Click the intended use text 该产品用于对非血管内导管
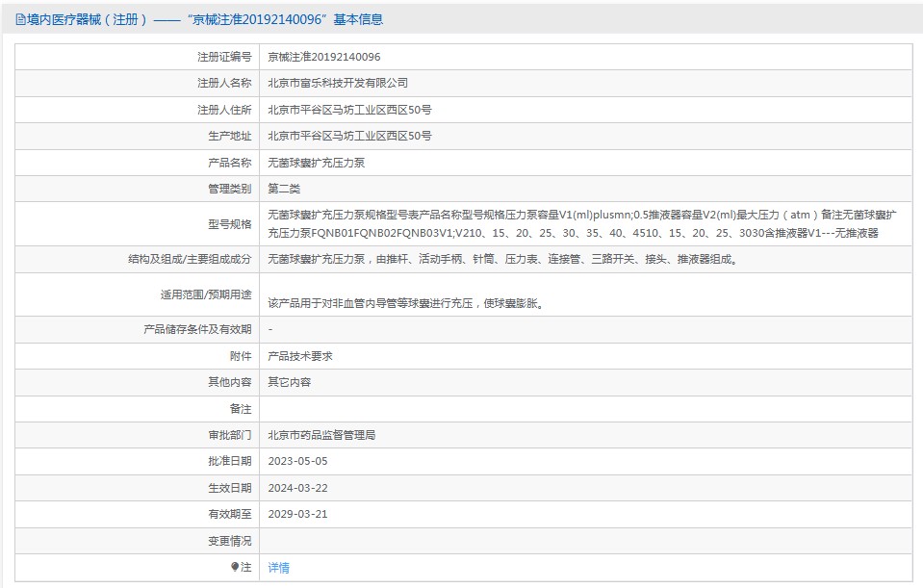 pyautogui.click(x=405, y=304)
